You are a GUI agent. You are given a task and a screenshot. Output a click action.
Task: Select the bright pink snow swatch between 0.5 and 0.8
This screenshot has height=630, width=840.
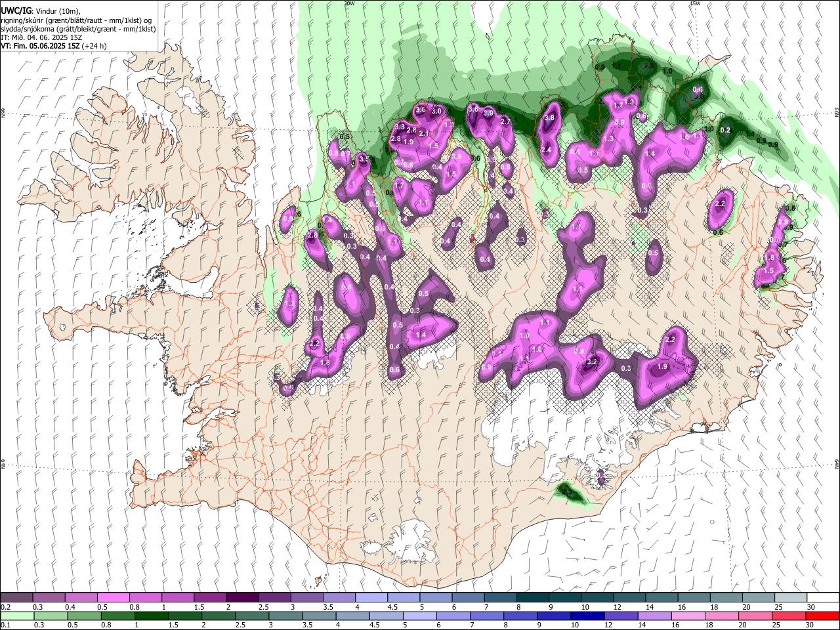(112, 597)
